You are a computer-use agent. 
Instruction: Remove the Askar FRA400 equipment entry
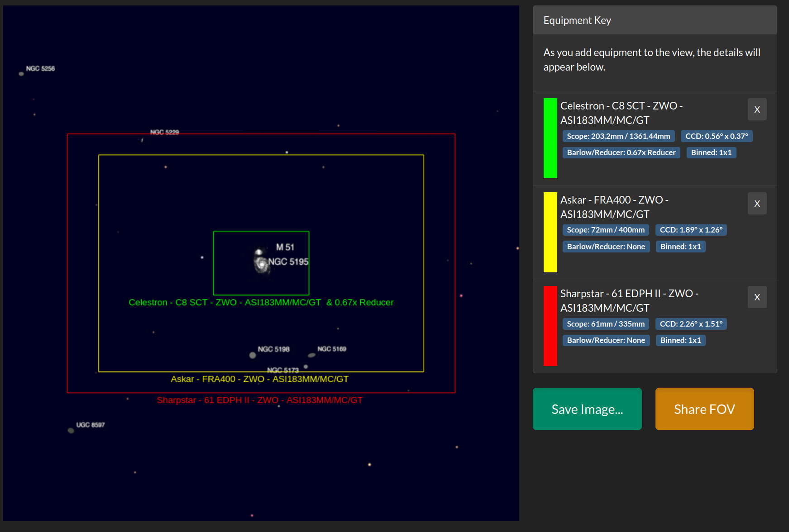click(x=757, y=204)
